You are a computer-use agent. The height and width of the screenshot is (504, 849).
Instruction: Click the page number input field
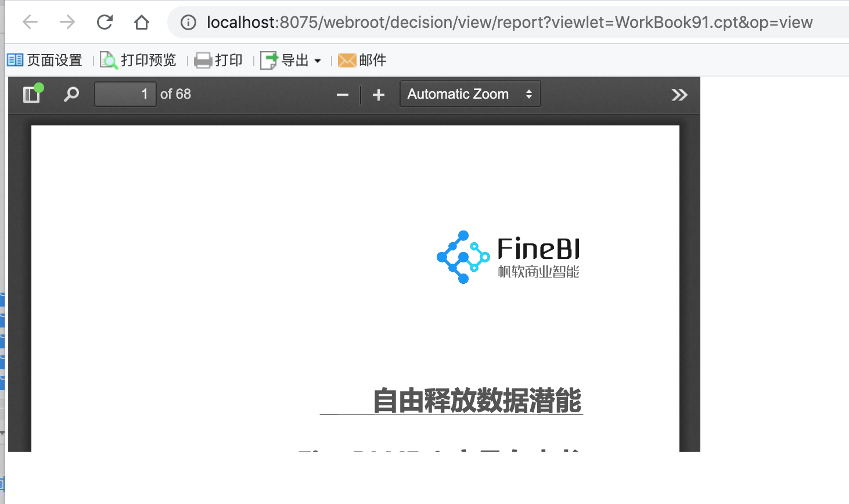(125, 94)
